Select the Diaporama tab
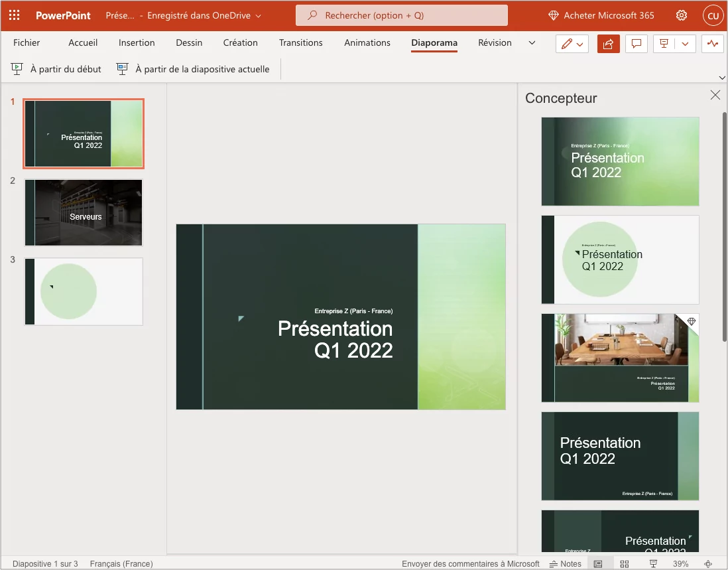 434,42
